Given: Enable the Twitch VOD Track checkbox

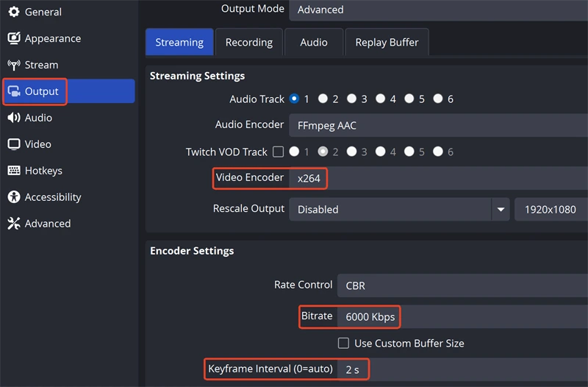Looking at the screenshot, I should point(279,152).
